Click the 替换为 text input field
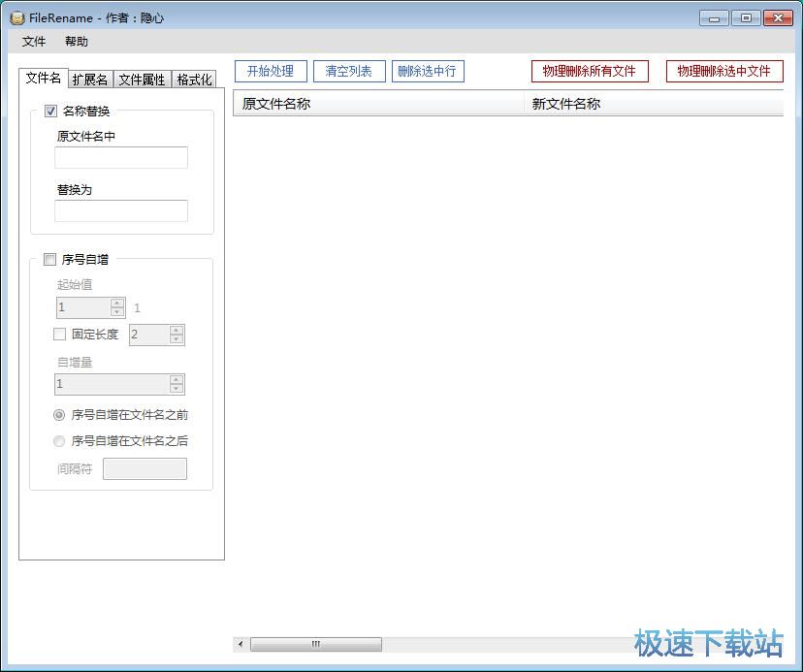 coord(121,211)
